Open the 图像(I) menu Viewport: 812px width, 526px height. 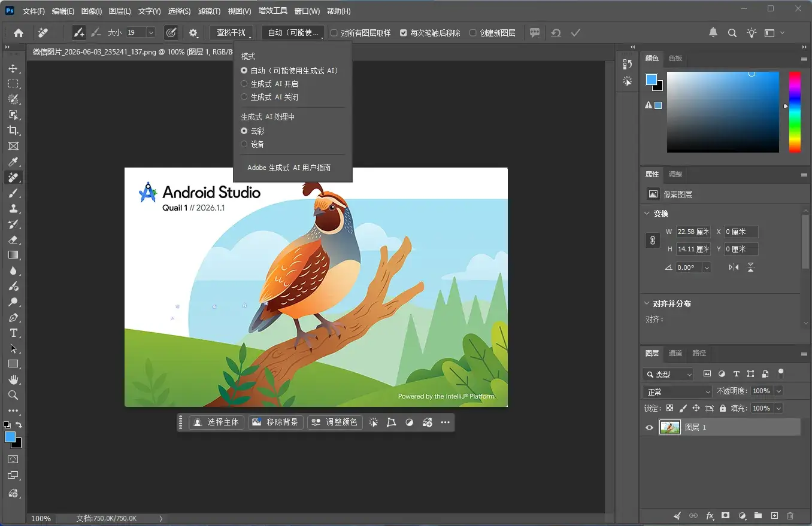tap(92, 11)
